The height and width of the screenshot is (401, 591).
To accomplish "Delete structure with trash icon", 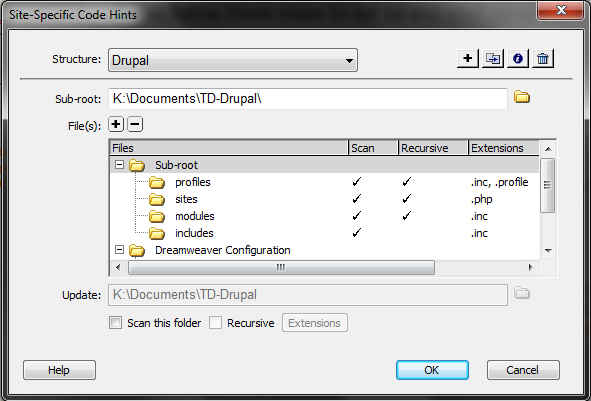I will (543, 58).
